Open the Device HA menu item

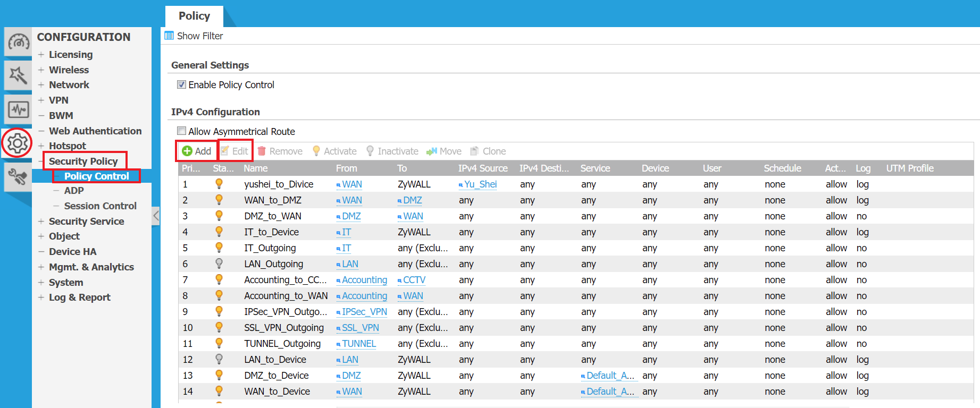(x=72, y=252)
